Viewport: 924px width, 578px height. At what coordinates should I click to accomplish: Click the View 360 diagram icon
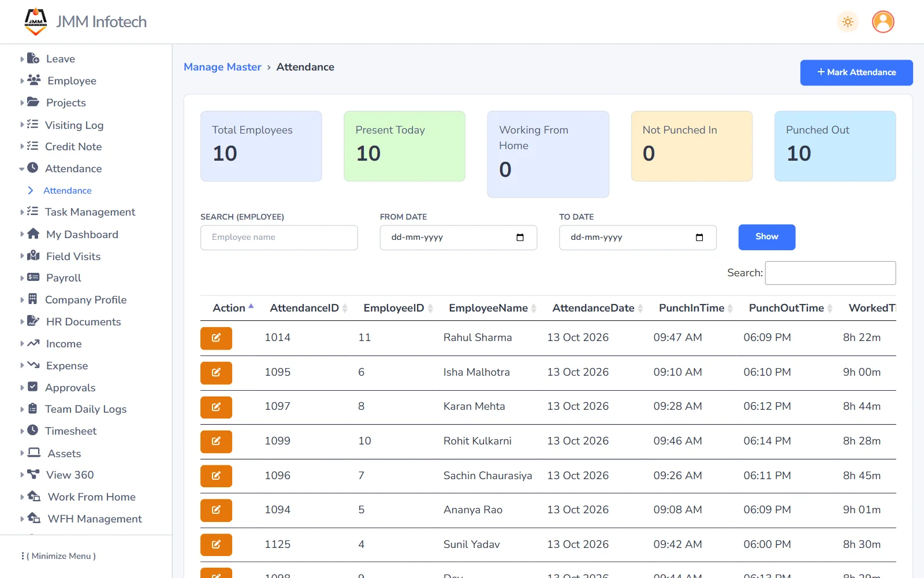(x=33, y=475)
